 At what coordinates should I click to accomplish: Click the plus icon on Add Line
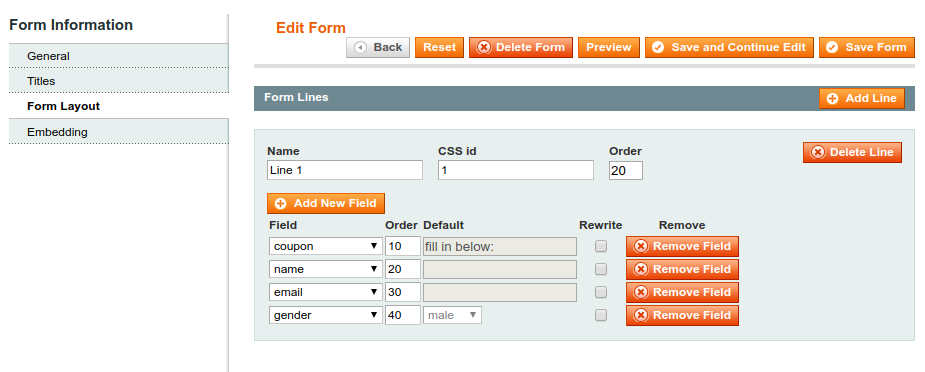(832, 99)
